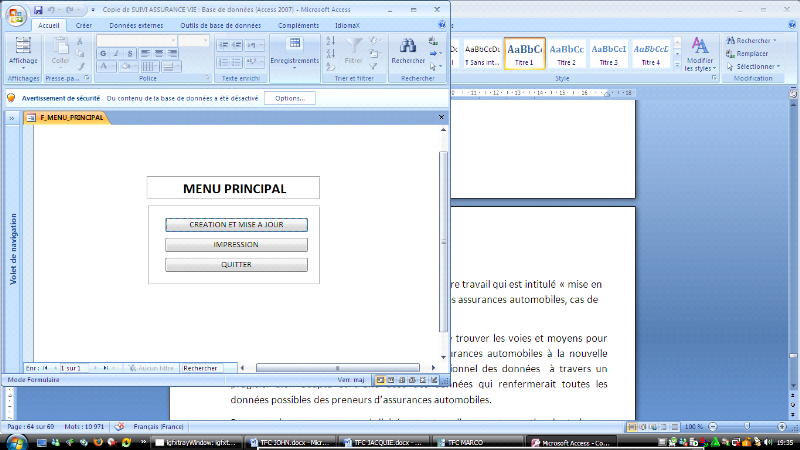This screenshot has height=450, width=800.
Task: Switch to Form view status bar icon
Action: (x=380, y=380)
